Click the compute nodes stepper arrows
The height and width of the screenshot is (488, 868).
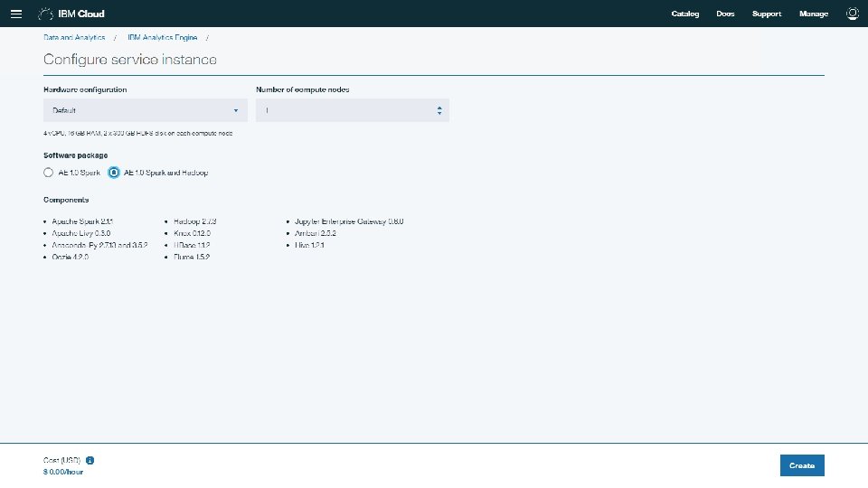pyautogui.click(x=439, y=110)
